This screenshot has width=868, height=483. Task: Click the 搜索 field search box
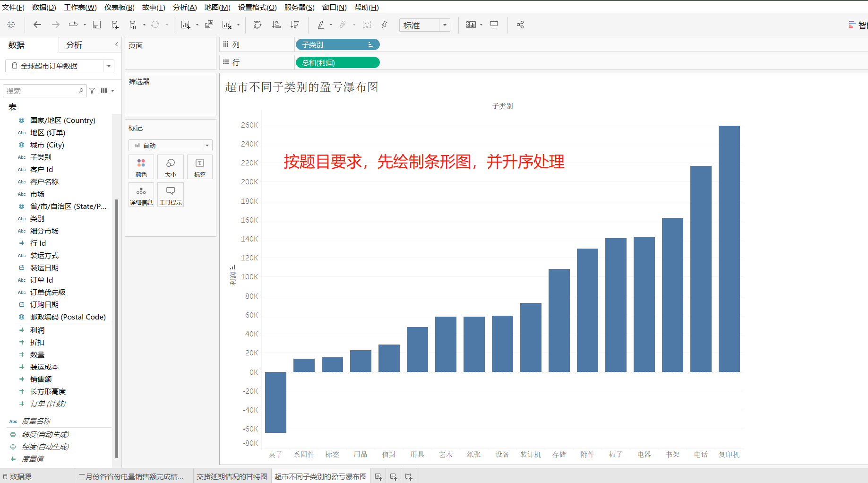coord(45,91)
